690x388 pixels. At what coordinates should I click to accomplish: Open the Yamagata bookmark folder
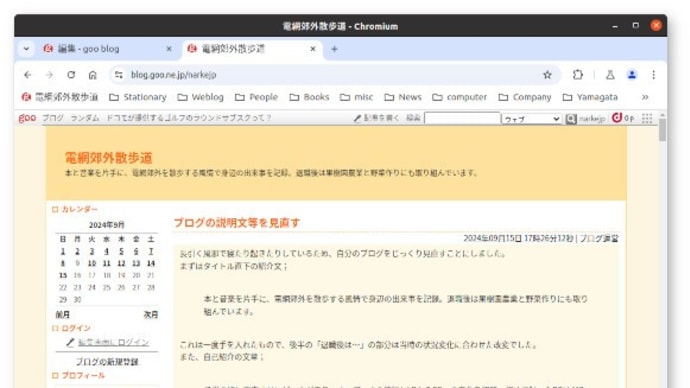(x=591, y=97)
